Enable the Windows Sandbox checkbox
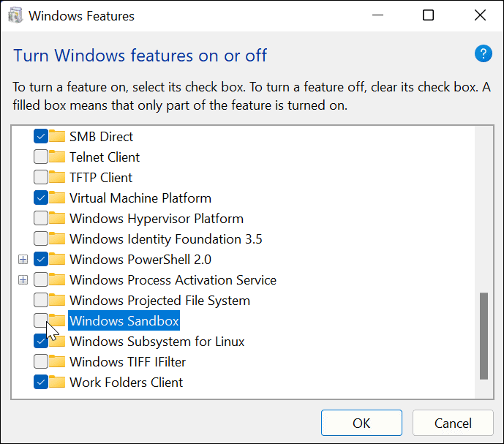The image size is (504, 444). pos(41,320)
